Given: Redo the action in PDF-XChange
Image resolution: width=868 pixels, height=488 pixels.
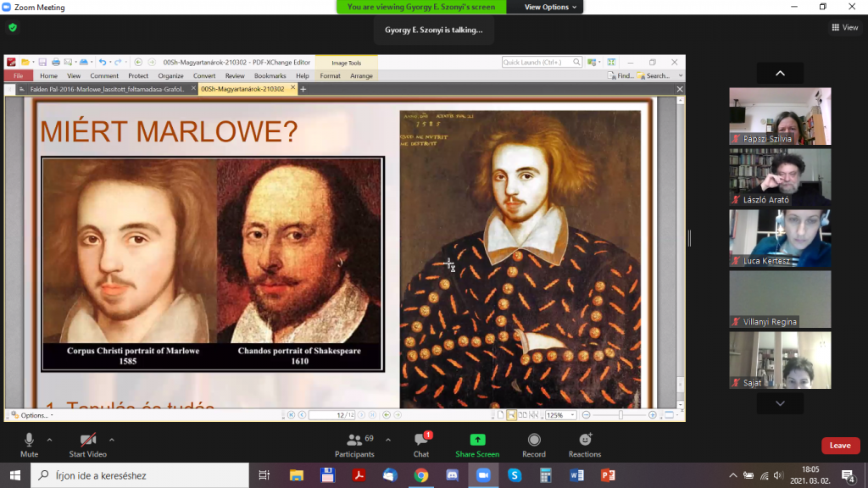Looking at the screenshot, I should (117, 63).
